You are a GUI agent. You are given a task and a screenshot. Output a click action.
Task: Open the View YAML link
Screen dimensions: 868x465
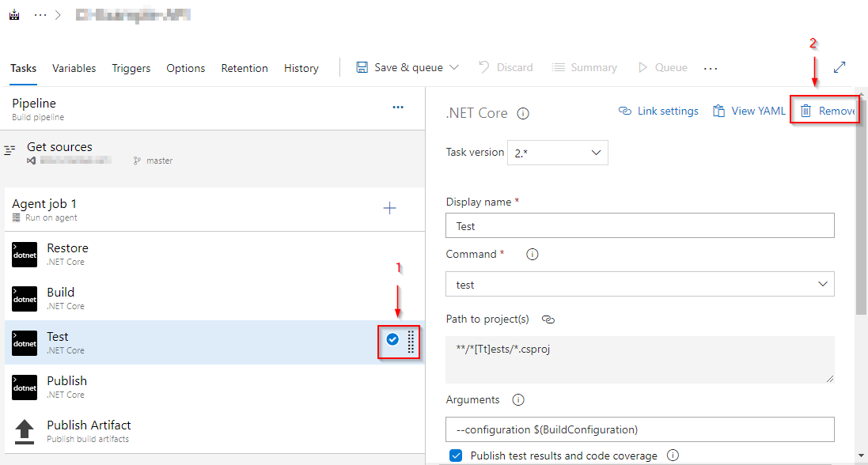pos(749,112)
